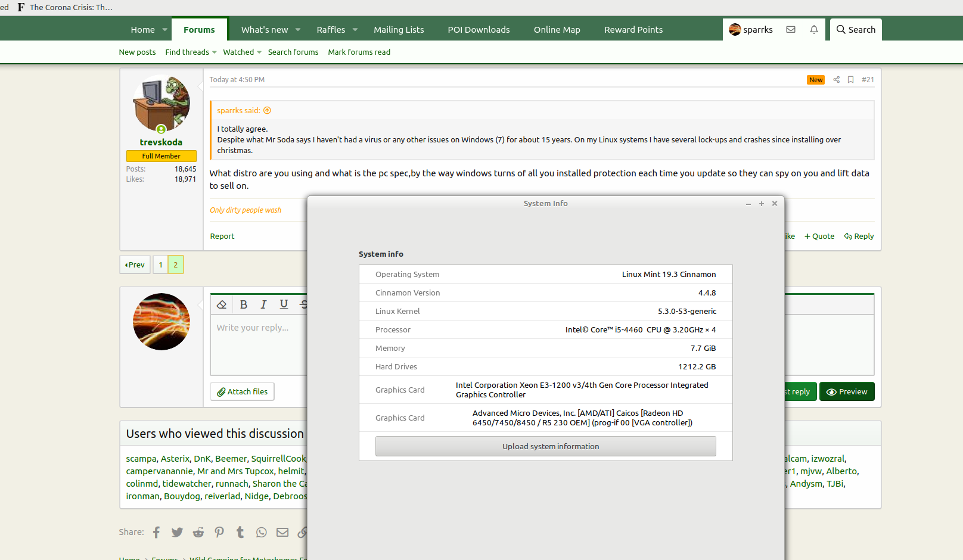Image resolution: width=963 pixels, height=560 pixels.
Task: Click The Corona Crisis browser tab
Action: 65,8
